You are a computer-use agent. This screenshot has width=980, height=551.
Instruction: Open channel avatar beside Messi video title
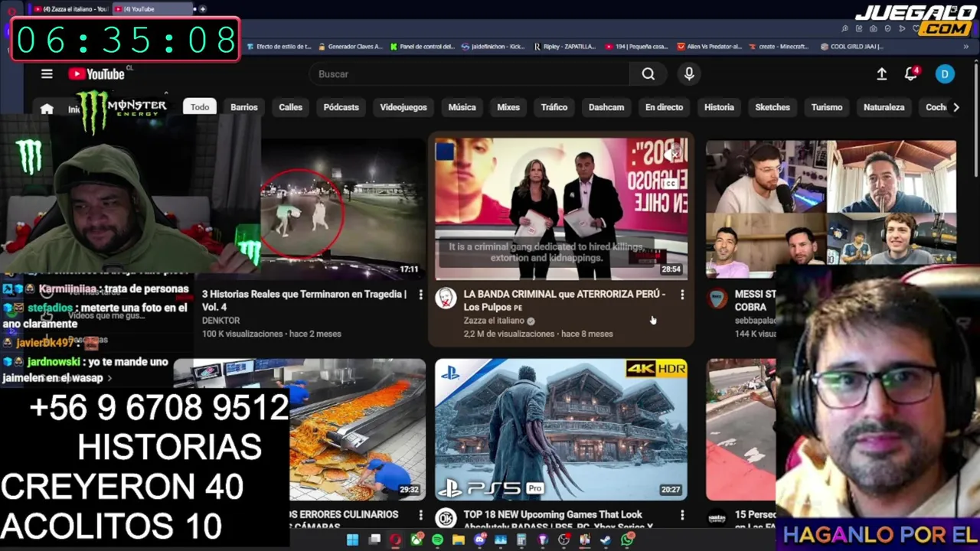717,298
